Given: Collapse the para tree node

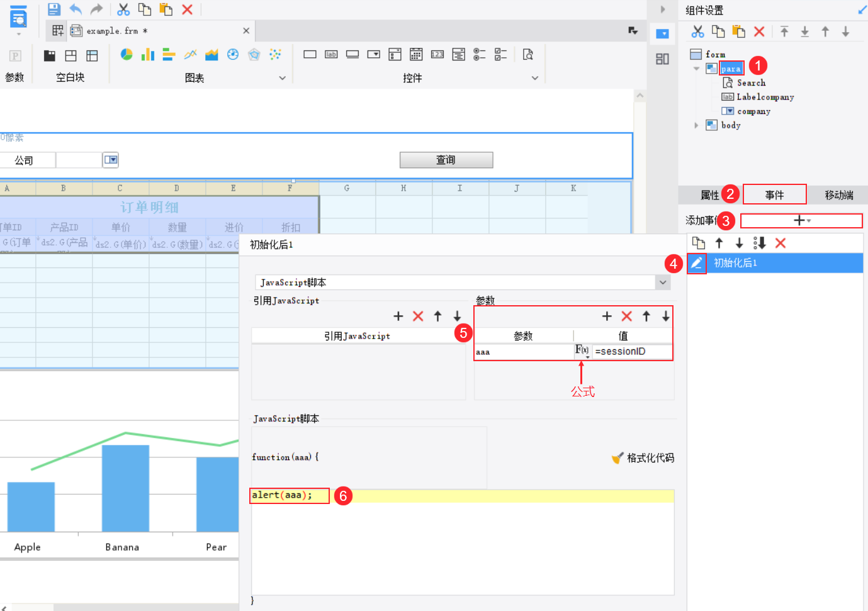Looking at the screenshot, I should coord(696,69).
